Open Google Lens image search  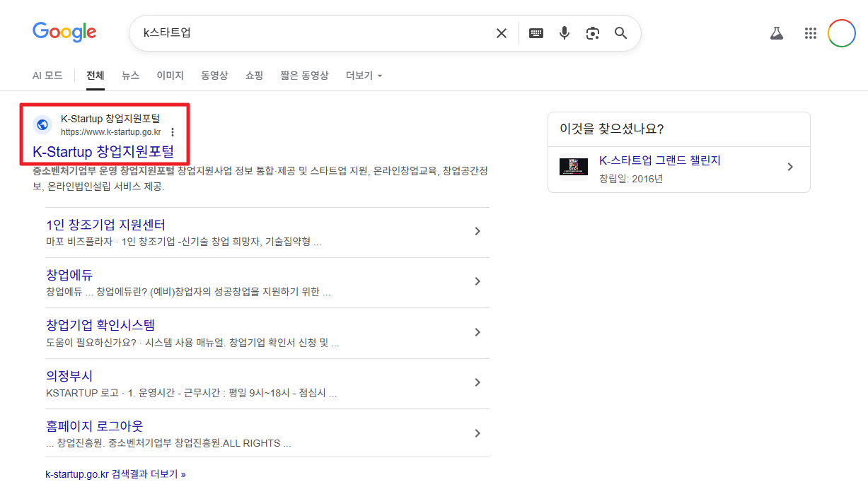[x=593, y=33]
